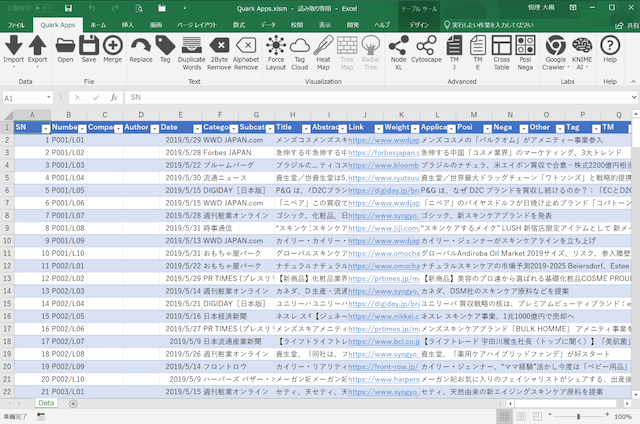Add a new sheet with plus button
The width and height of the screenshot is (640, 424).
73,404
